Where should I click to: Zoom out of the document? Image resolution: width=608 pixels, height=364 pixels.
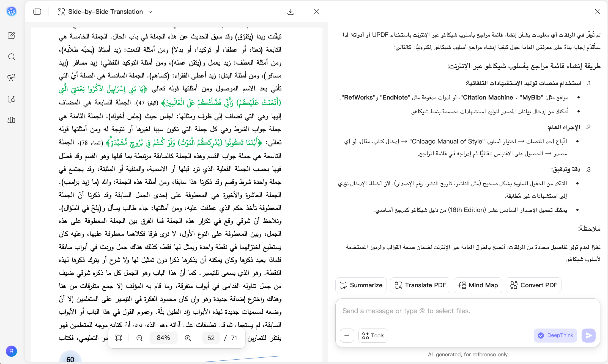tap(139, 338)
